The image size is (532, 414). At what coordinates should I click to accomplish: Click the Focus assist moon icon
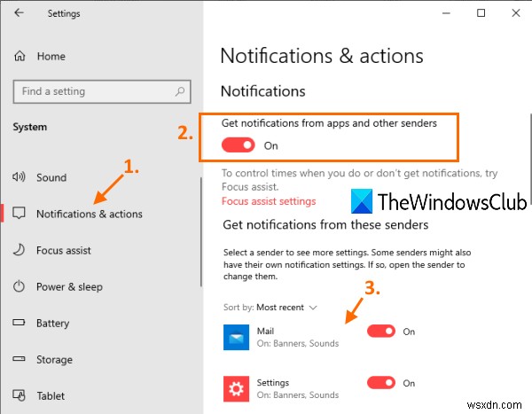(19, 250)
